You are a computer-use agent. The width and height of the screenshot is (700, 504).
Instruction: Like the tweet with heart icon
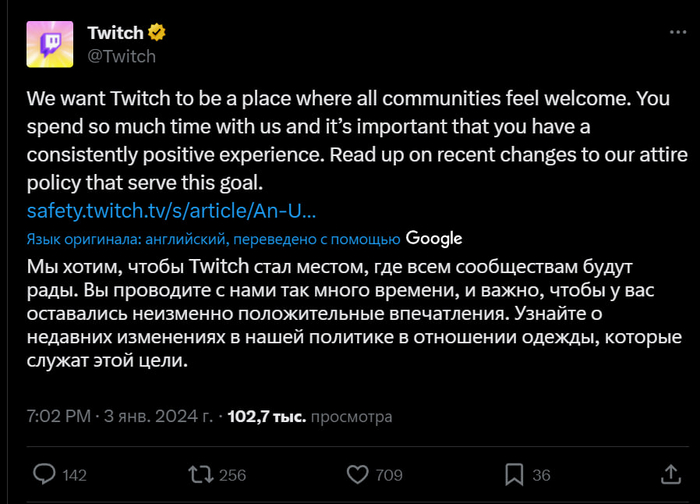pyautogui.click(x=357, y=473)
